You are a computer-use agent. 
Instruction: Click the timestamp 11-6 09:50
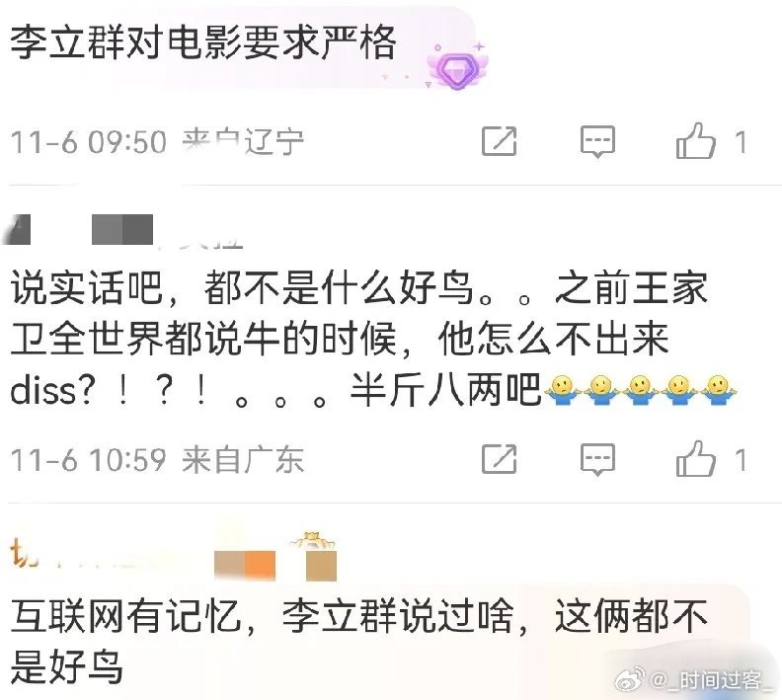(88, 142)
